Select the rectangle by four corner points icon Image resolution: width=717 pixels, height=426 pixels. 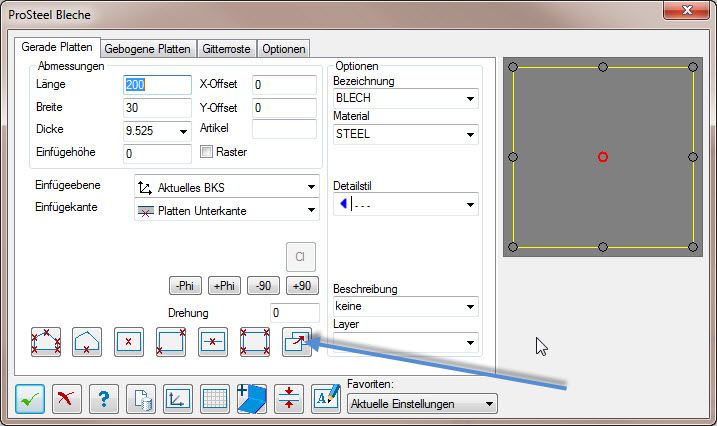point(255,342)
